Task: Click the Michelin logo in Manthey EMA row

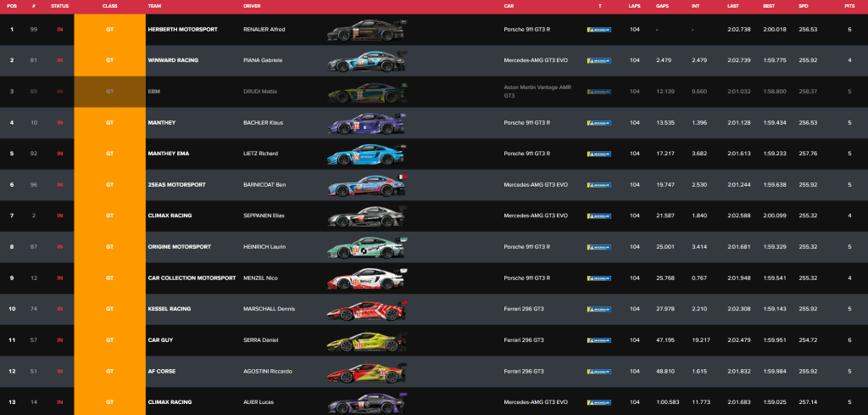Action: [599, 154]
